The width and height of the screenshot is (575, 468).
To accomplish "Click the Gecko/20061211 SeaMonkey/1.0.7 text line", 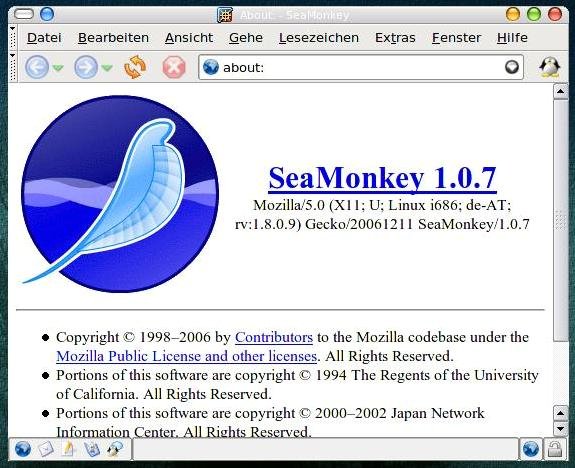I will point(382,224).
